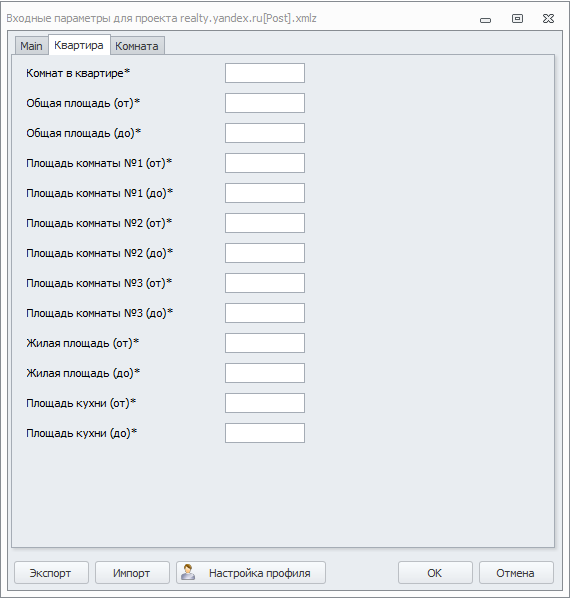Switch to the Main tab

pyautogui.click(x=31, y=46)
